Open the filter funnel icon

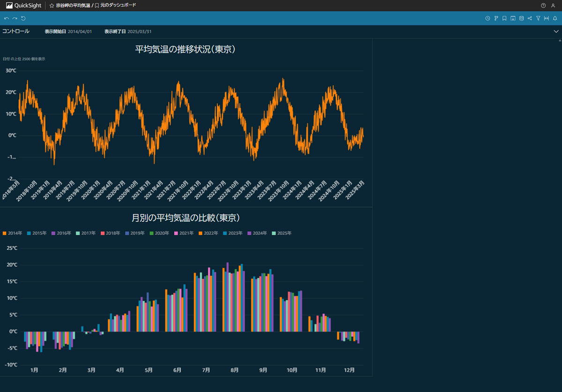[538, 18]
